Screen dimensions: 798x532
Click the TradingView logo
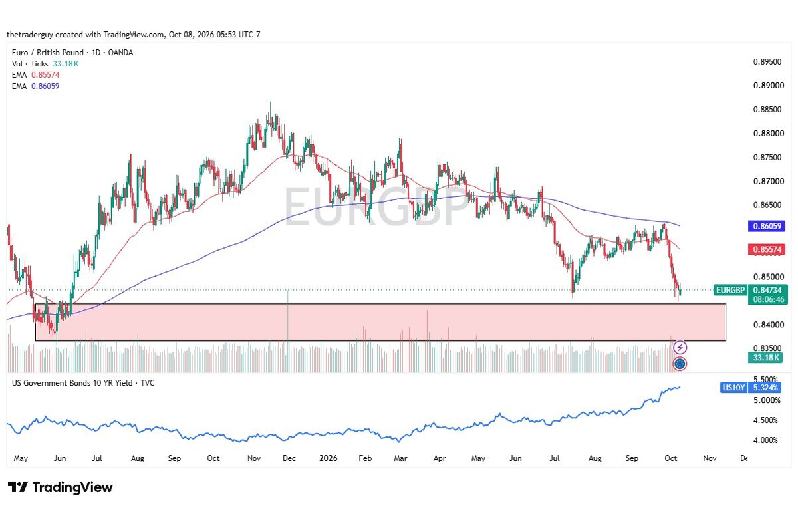click(61, 487)
